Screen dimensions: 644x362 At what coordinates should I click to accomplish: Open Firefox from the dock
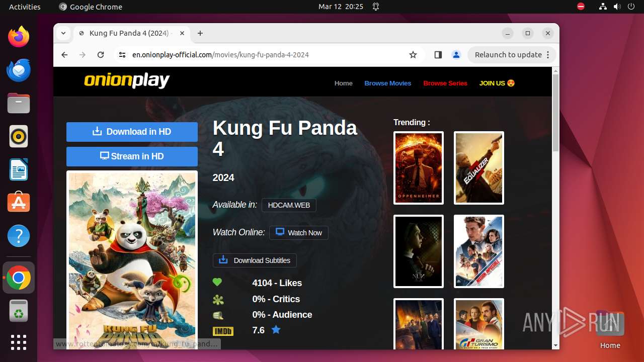tap(19, 37)
